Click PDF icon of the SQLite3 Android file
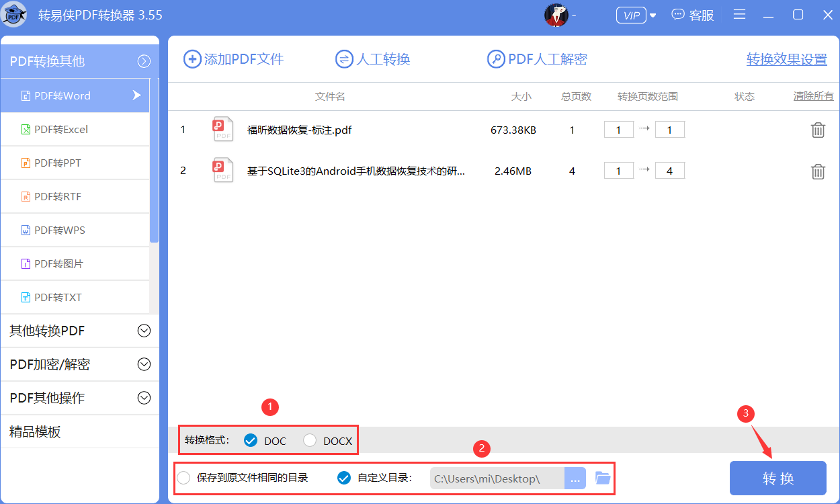The height and width of the screenshot is (504, 840). click(223, 170)
